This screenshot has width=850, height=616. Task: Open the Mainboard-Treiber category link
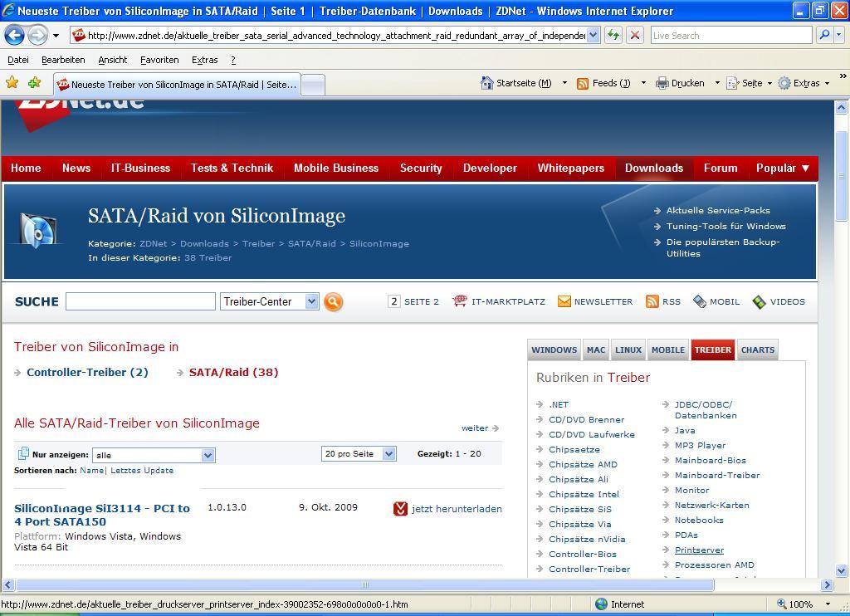[x=717, y=475]
